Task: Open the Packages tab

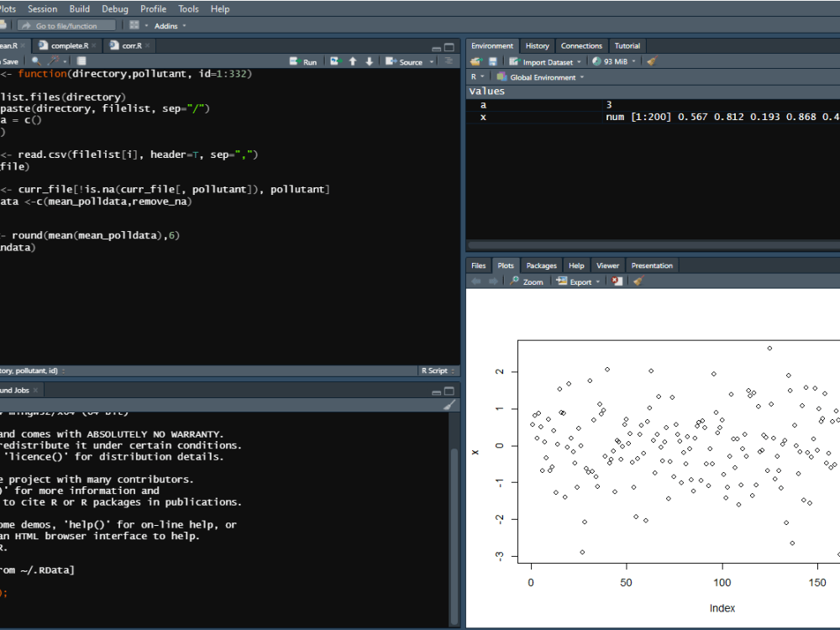Action: 542,265
